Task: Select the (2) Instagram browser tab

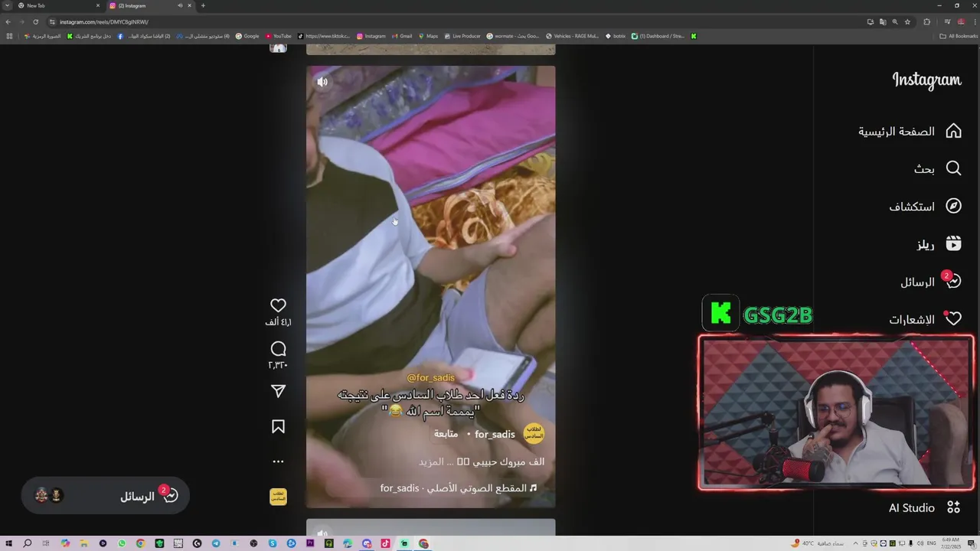Action: [145, 5]
